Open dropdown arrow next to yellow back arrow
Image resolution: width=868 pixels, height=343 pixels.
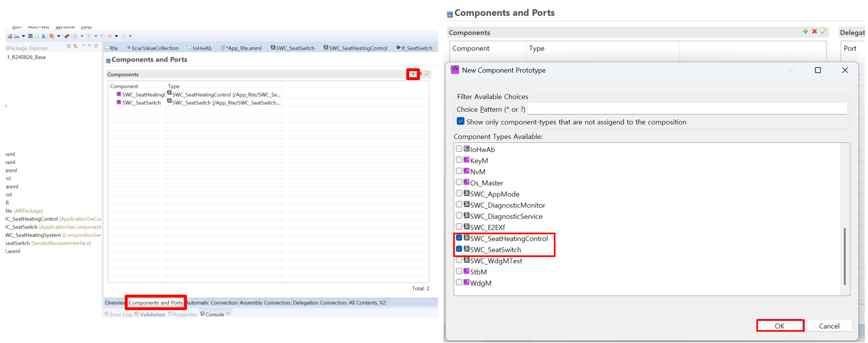click(116, 36)
